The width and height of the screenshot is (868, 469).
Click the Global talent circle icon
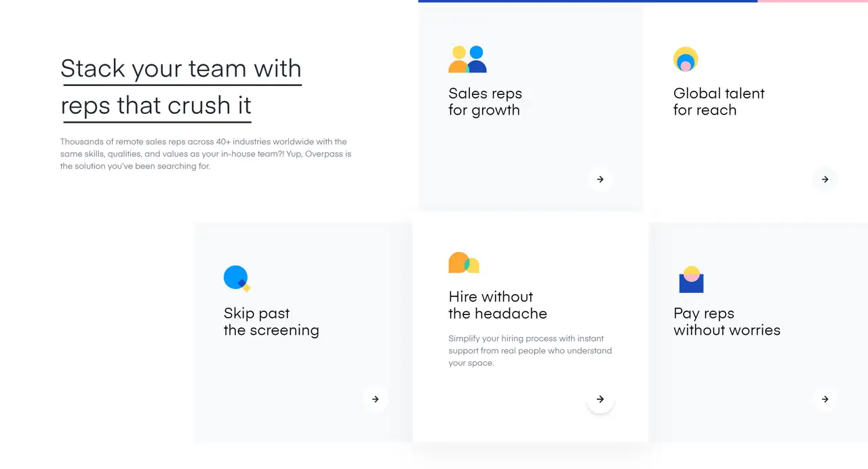tap(685, 60)
